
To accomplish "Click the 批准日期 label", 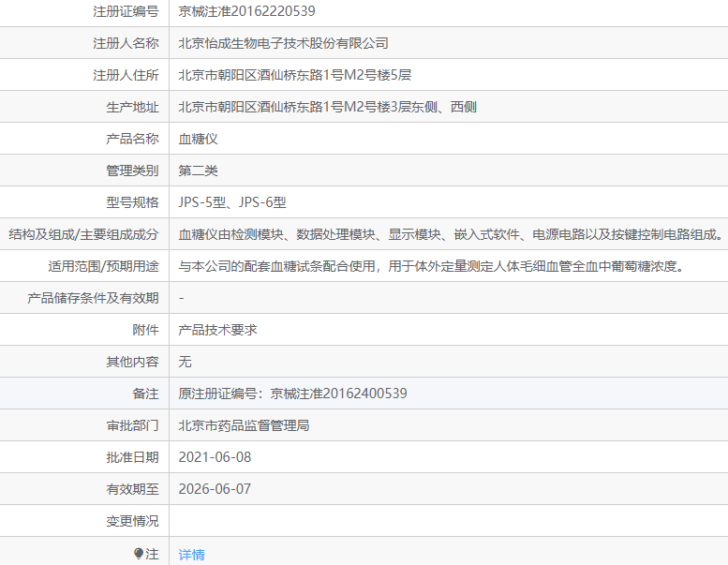I will click(132, 457).
